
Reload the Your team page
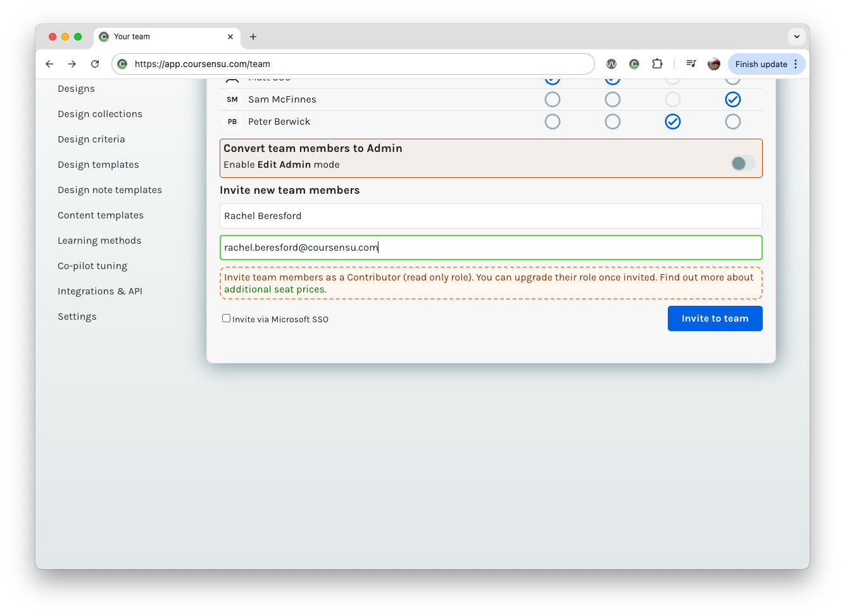(x=95, y=64)
